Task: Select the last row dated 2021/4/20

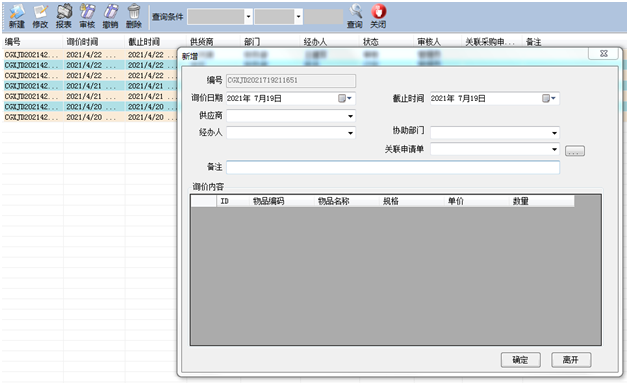Action: [89, 117]
